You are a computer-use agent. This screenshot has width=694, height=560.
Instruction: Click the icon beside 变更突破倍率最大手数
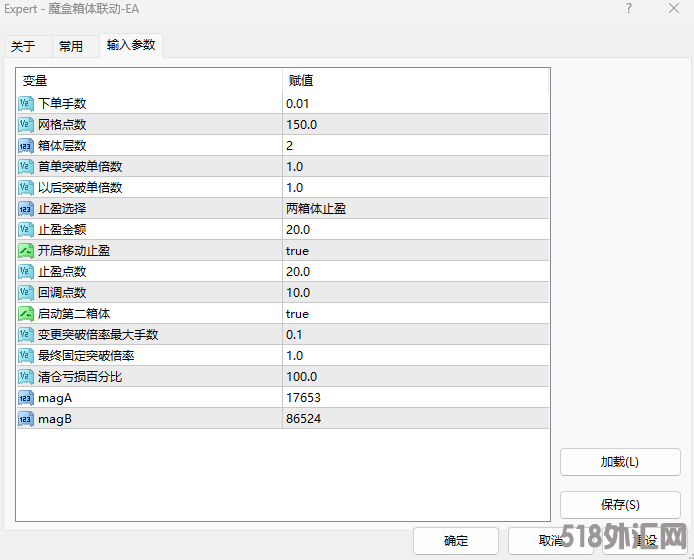point(26,335)
